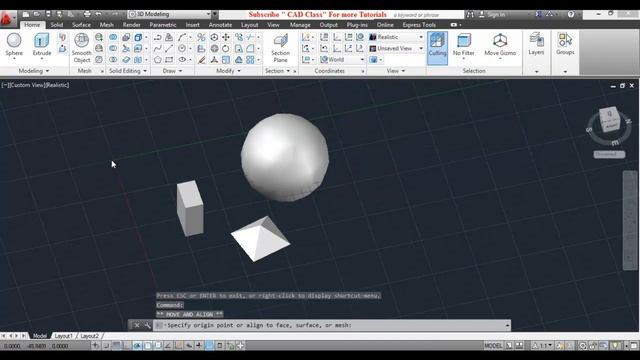The height and width of the screenshot is (360, 640).
Task: Open the Realistic visual style dropdown
Action: coord(396,37)
